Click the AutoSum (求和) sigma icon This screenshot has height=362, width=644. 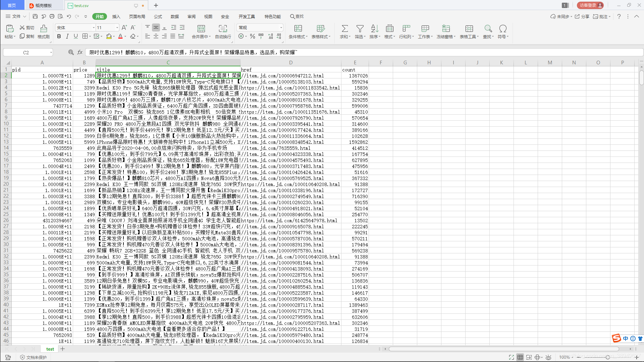point(344,28)
